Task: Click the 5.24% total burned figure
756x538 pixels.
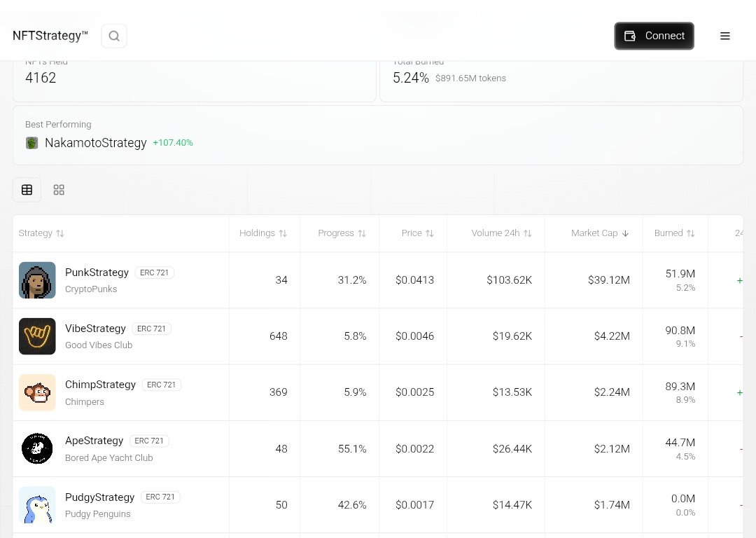Action: click(x=411, y=78)
